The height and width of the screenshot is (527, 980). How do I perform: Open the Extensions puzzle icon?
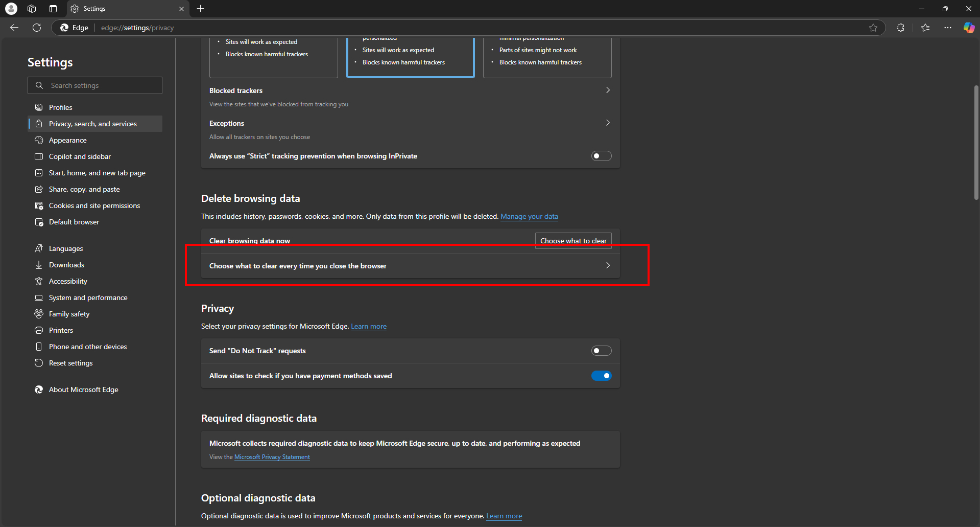click(x=900, y=28)
